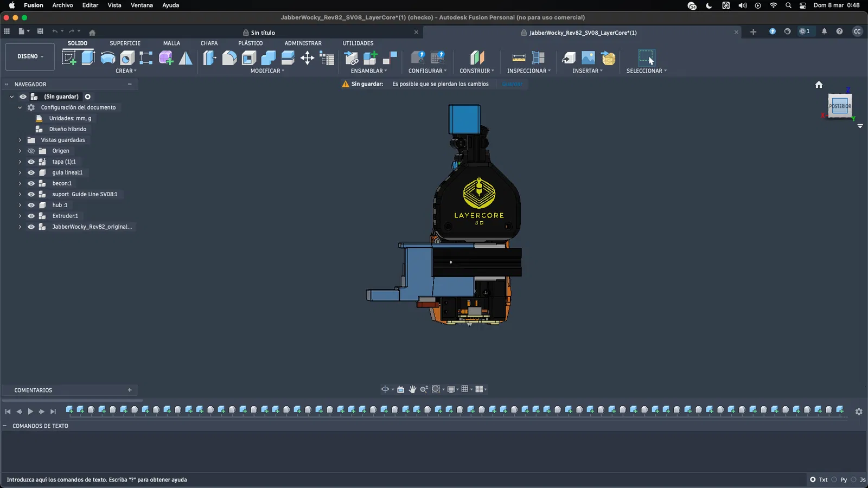Hide the hub :1 component
Viewport: 868px width, 488px height.
[31, 205]
